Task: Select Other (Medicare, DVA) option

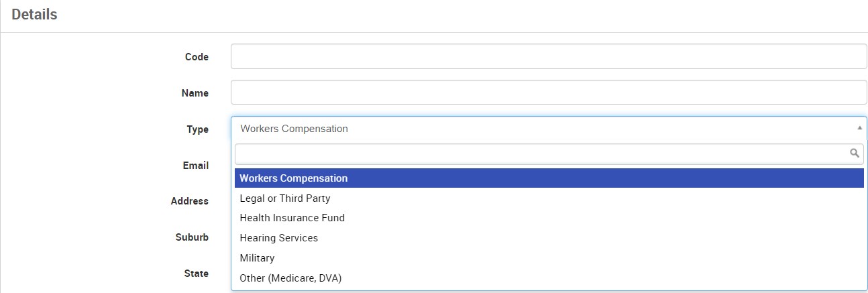Action: coord(290,278)
